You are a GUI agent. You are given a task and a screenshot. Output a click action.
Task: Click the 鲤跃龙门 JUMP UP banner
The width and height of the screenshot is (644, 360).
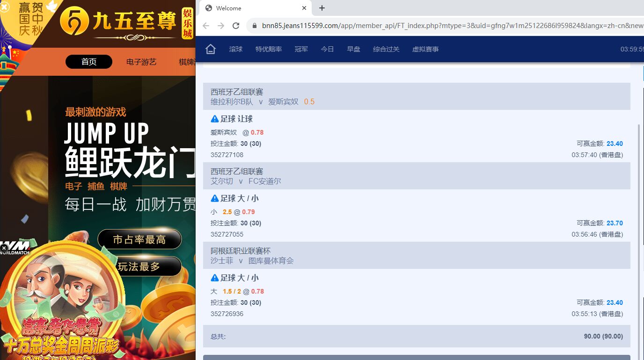click(130, 151)
